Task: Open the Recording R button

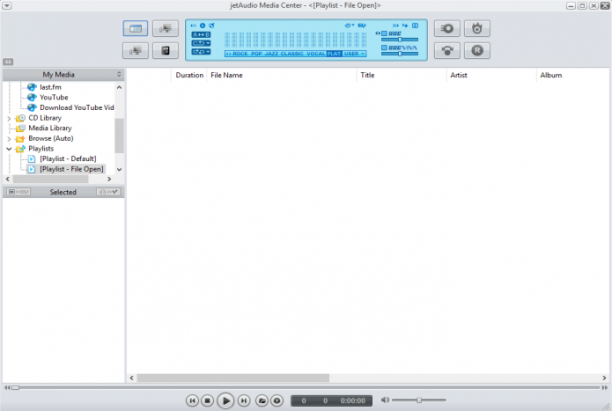Action: pos(477,51)
